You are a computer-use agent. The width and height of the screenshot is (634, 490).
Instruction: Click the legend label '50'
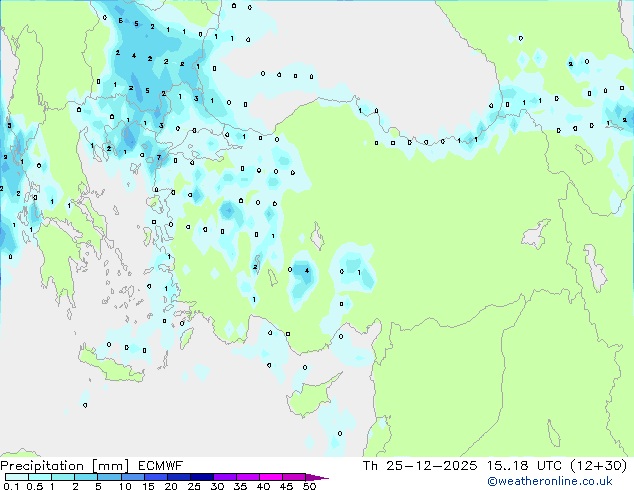tap(309, 486)
